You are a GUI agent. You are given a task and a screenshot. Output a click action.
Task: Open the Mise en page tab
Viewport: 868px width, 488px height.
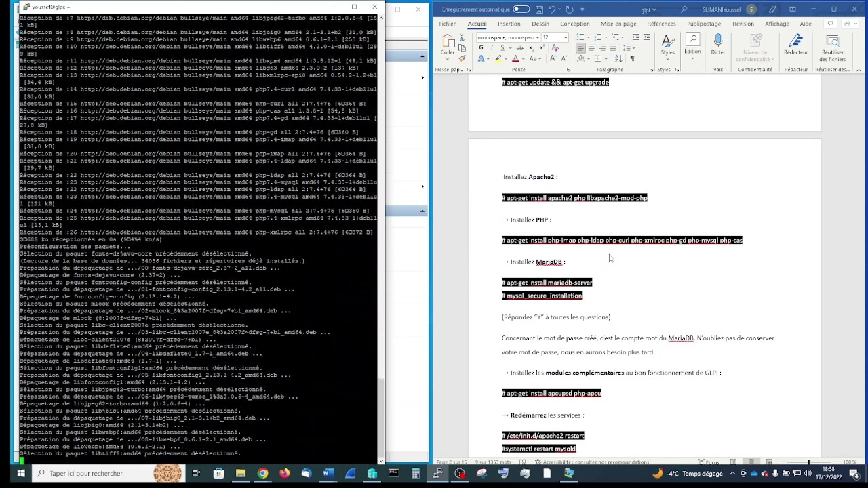(x=618, y=24)
